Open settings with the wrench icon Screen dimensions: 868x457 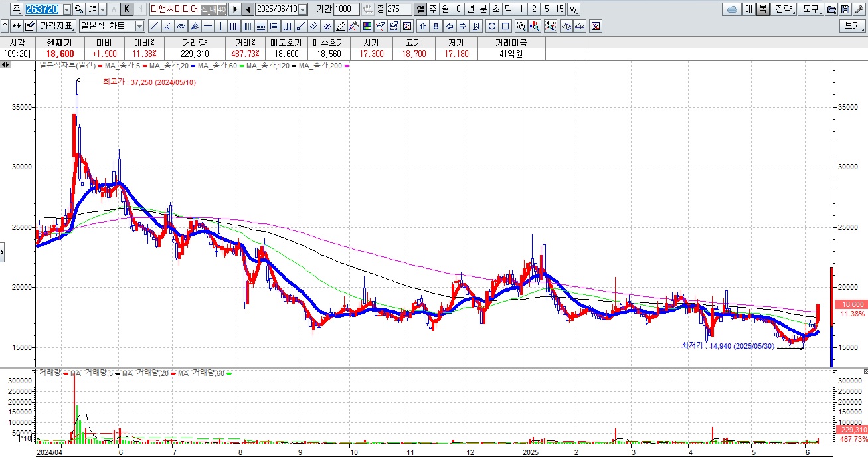(859, 9)
